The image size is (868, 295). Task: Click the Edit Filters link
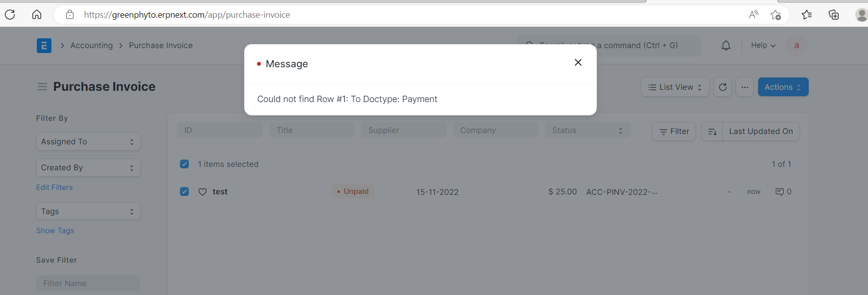(54, 187)
